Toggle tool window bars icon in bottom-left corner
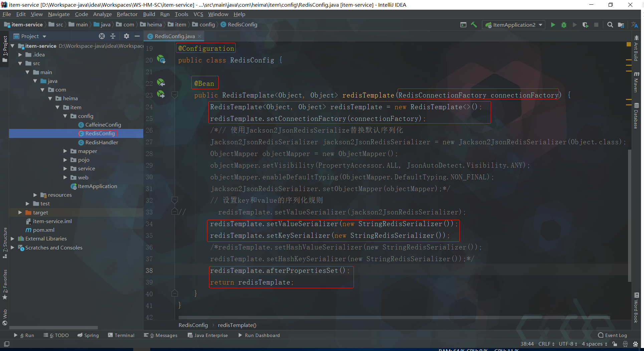644x351 pixels. [7, 344]
